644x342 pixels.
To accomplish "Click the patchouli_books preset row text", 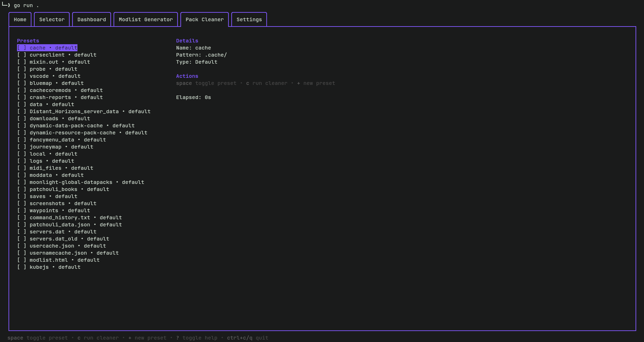I will (x=69, y=189).
